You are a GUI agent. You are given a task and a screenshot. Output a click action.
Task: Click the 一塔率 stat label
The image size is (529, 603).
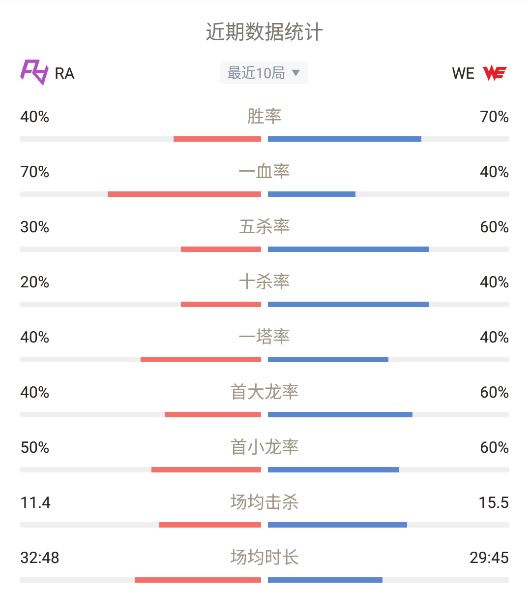264,337
